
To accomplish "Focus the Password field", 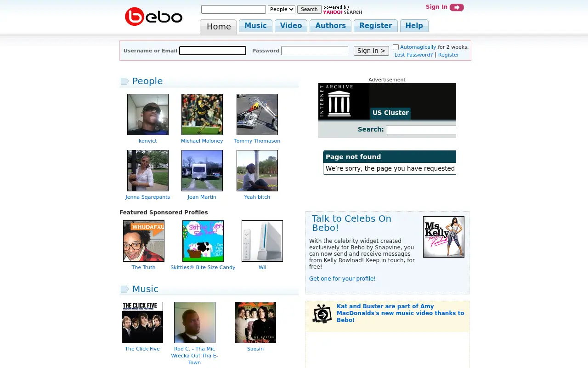I will click(x=315, y=51).
